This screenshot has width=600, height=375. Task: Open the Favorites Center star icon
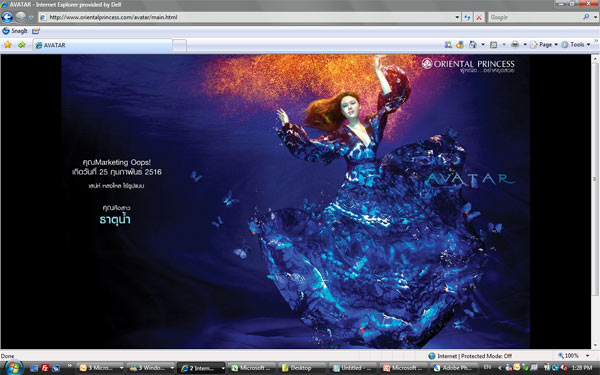[8, 45]
